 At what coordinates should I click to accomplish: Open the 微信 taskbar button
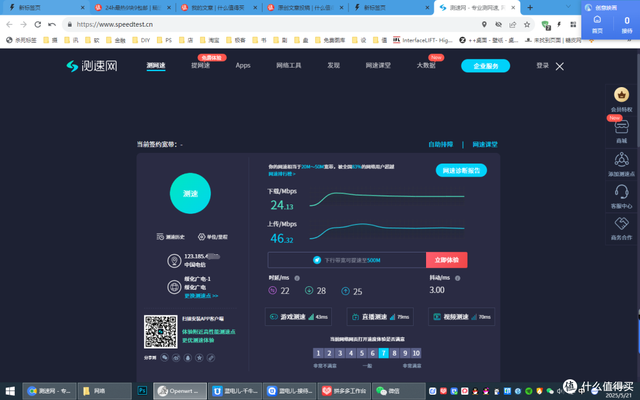point(399,391)
